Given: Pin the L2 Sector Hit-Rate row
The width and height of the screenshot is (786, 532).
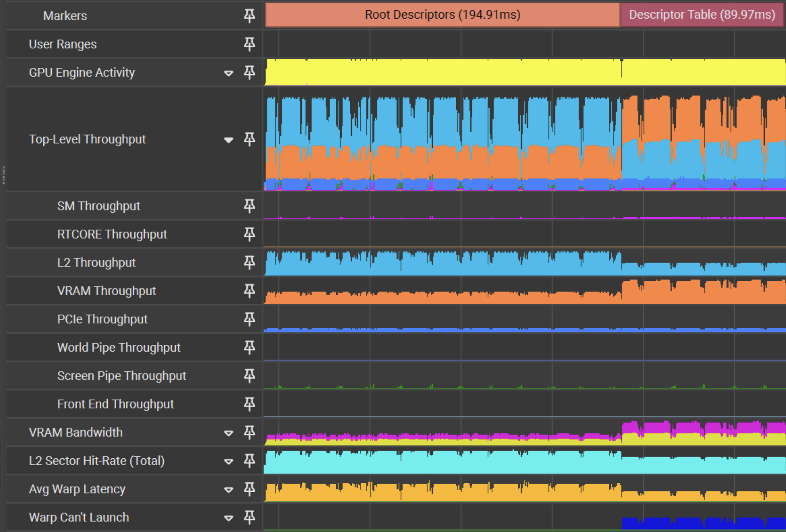Looking at the screenshot, I should point(249,461).
